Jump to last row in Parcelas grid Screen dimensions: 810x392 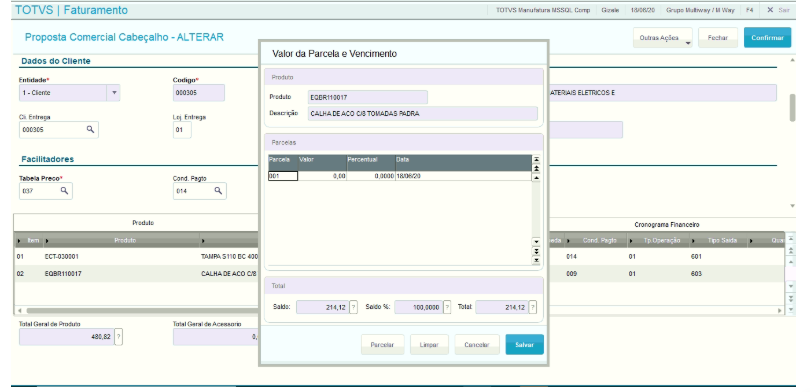[x=536, y=260]
